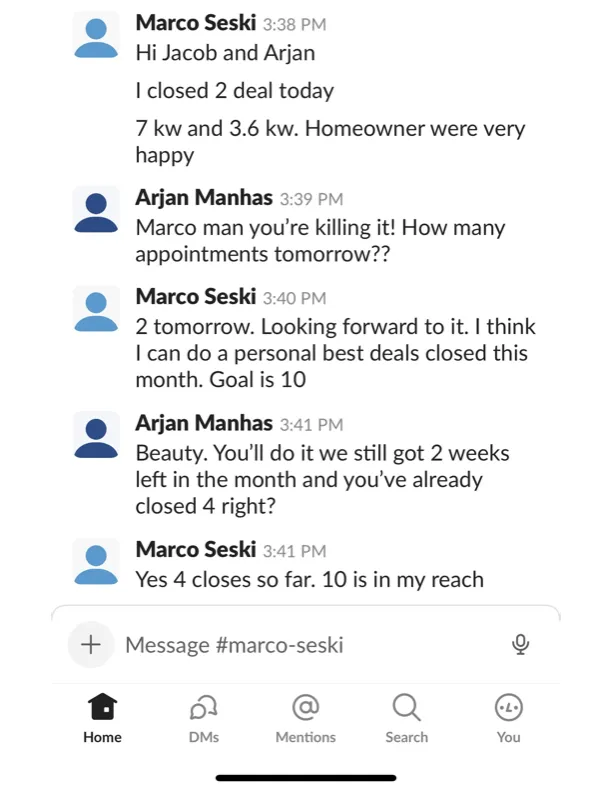
Task: Open the Home tab
Action: (103, 718)
